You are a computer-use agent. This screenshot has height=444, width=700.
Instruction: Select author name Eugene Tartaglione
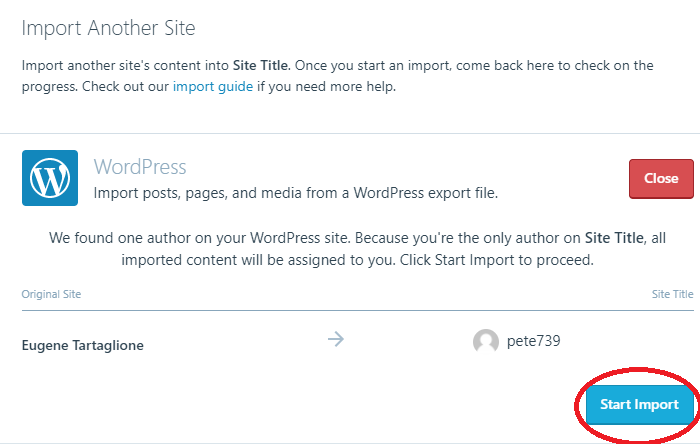click(x=83, y=345)
